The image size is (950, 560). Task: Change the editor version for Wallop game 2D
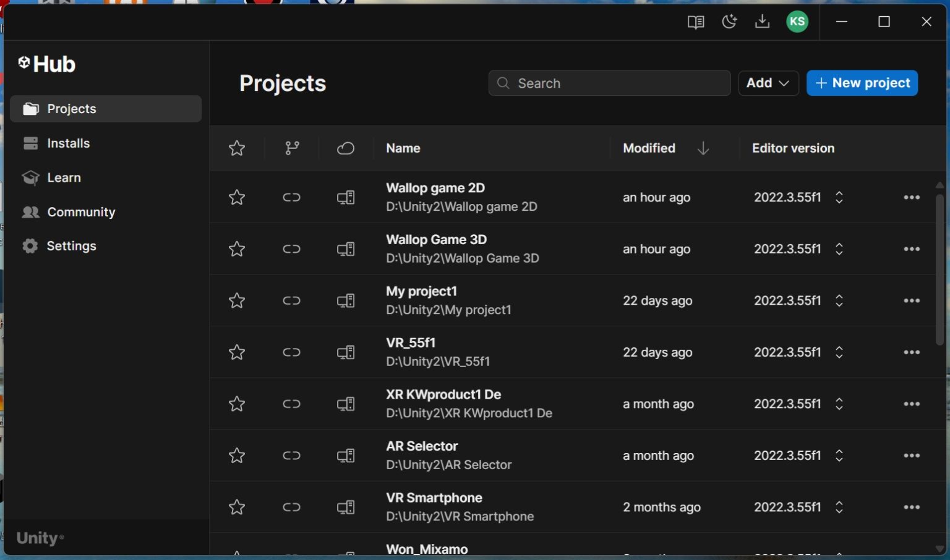coord(839,197)
